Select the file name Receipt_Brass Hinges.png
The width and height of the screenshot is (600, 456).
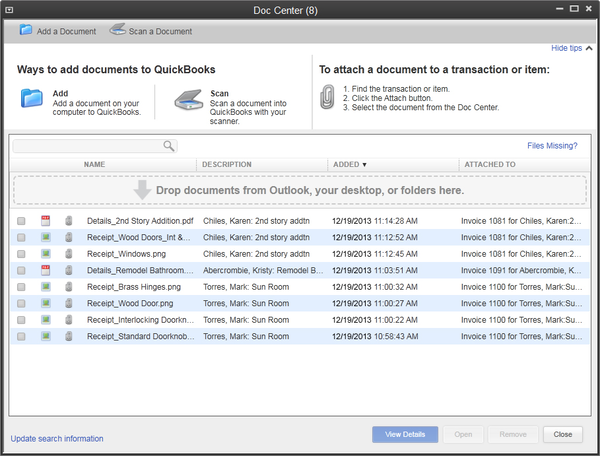tap(134, 287)
